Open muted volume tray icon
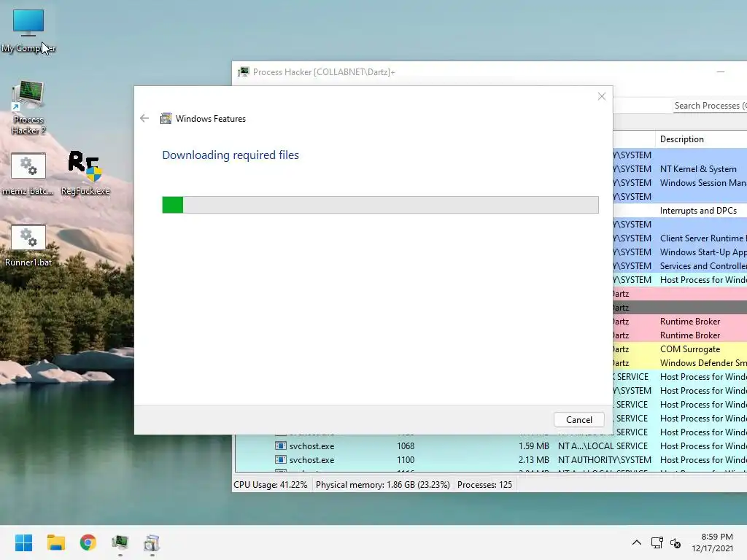This screenshot has width=747, height=560. [676, 542]
